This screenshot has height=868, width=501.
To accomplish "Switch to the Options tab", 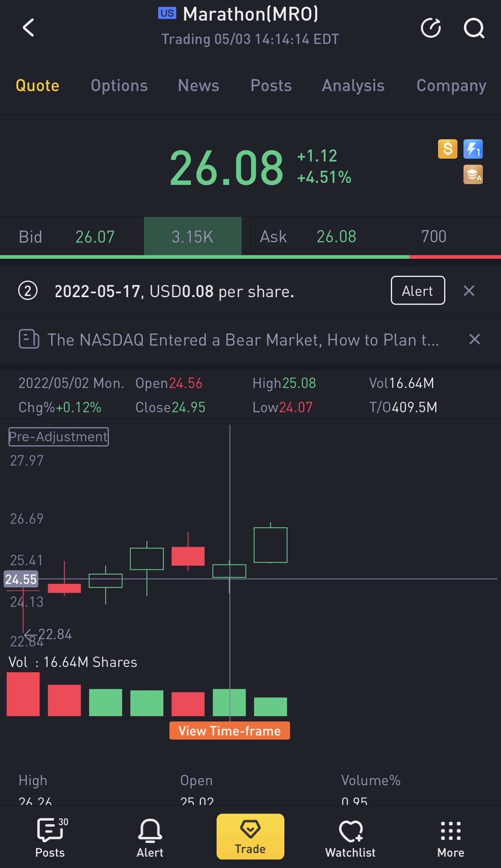I will click(x=119, y=86).
